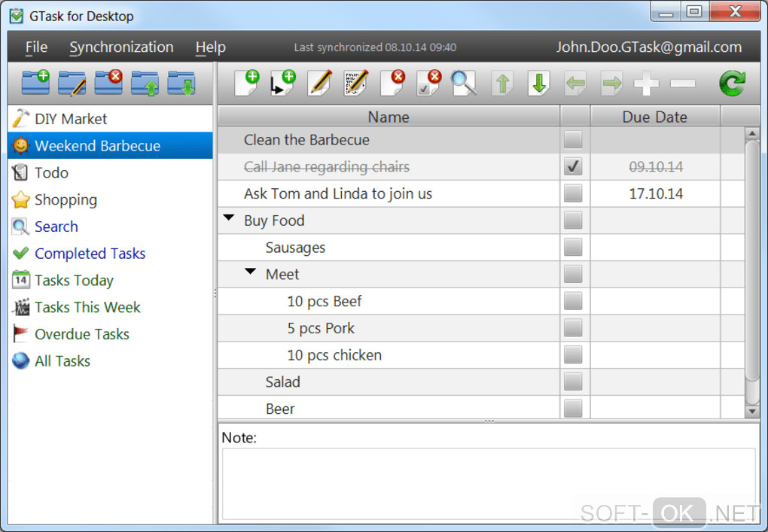
Task: Uncheck Call Jane regarding chairs checkbox
Action: [573, 166]
